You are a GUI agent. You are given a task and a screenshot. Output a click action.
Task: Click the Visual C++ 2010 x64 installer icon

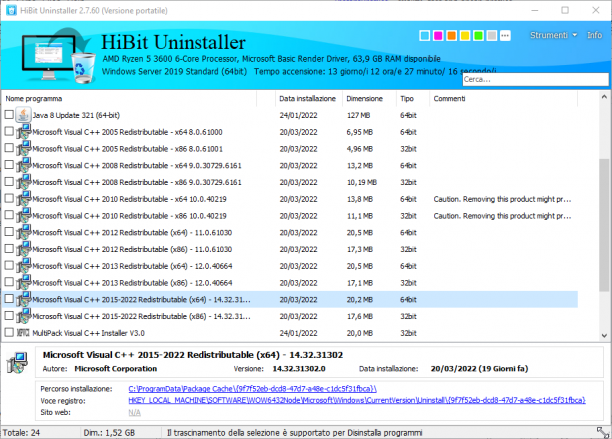tap(23, 199)
